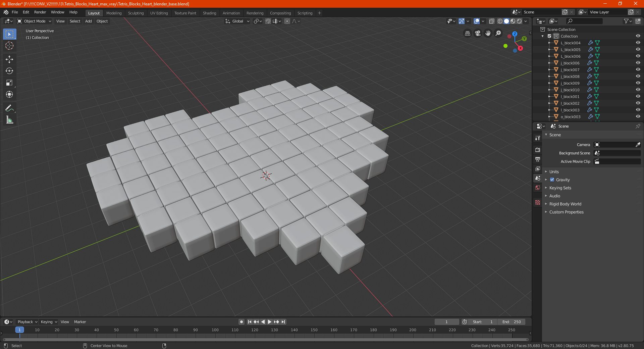Jump to the timeline start frame
The width and height of the screenshot is (644, 349).
(x=250, y=322)
